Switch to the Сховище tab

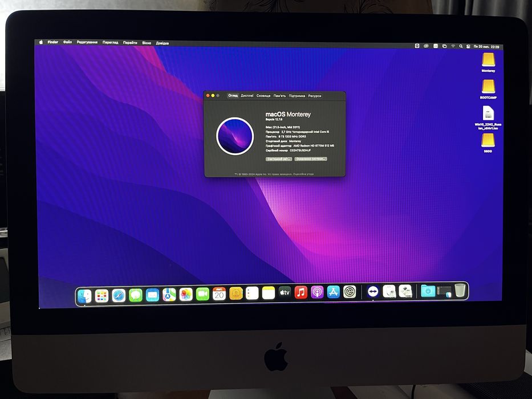click(263, 96)
